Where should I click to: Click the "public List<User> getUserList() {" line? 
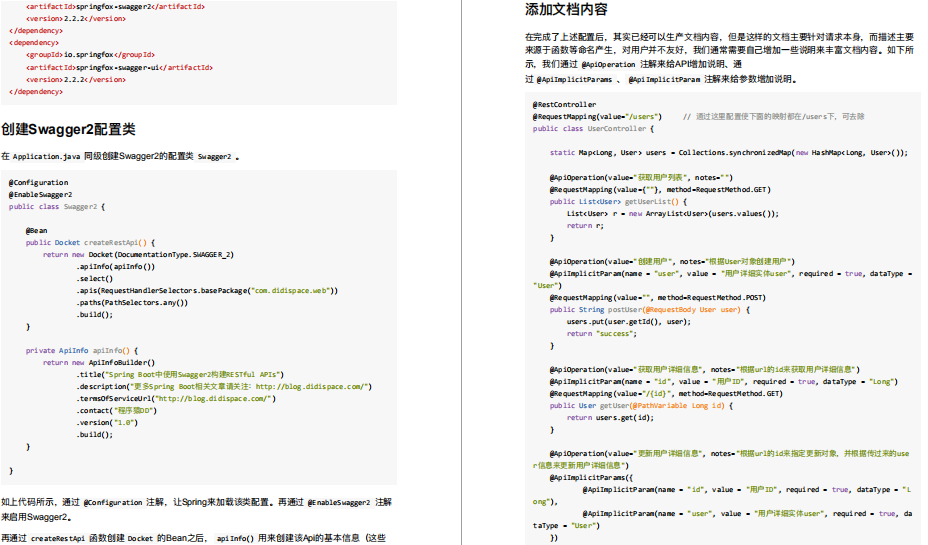pos(618,201)
